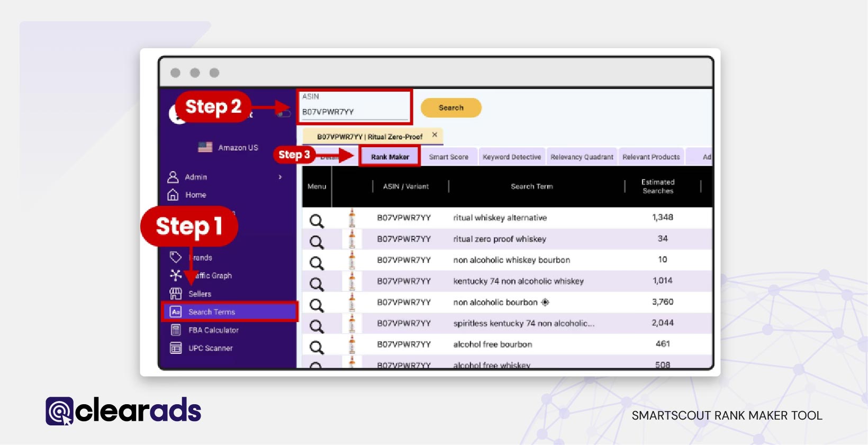
Task: Select the Relevancy Quadrant tab
Action: tap(582, 157)
